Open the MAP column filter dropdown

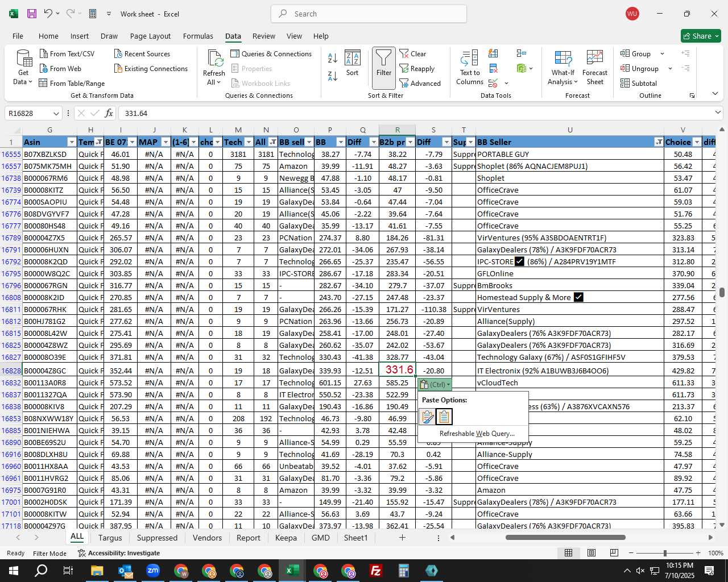pyautogui.click(x=166, y=142)
